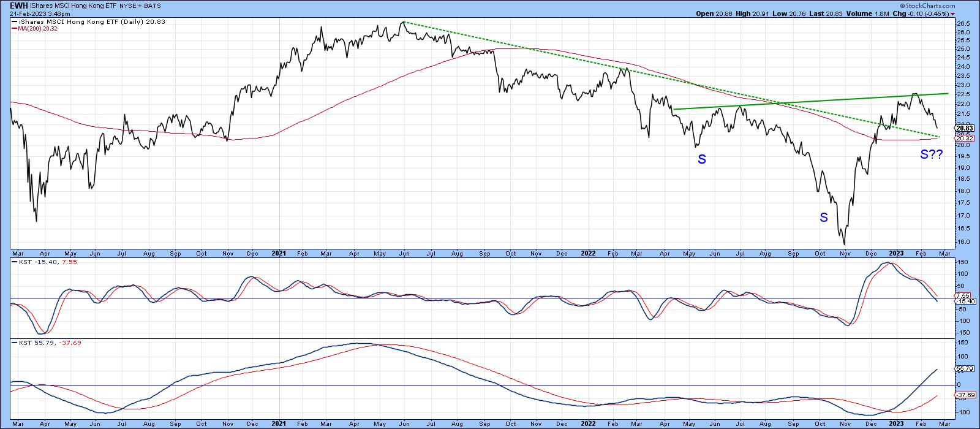Viewport: 980px width, 429px height.
Task: Click the blue 'S' annotation near October 2022 low
Action: pos(824,217)
